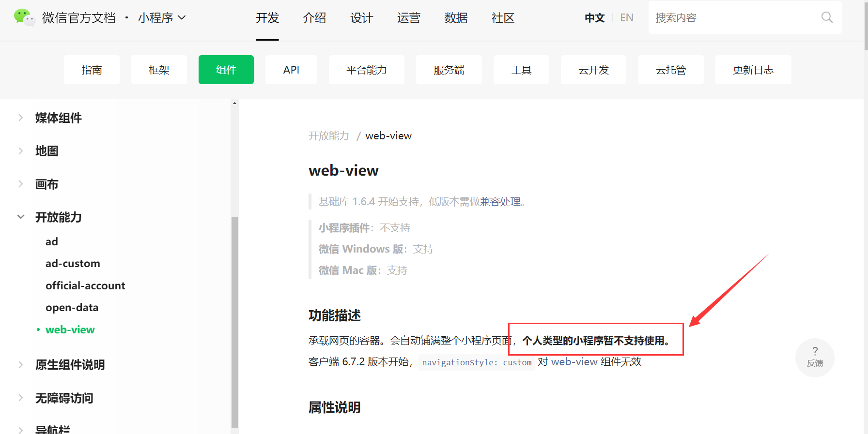This screenshot has height=434, width=868.
Task: Click the sidebar scrollbar up arrow
Action: point(234,103)
